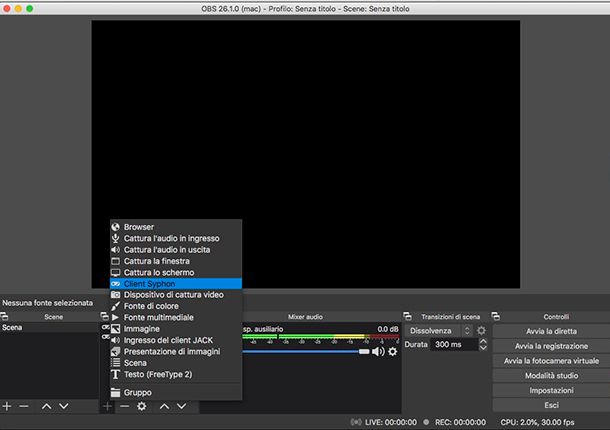Select Cattura lo schermo source
The height and width of the screenshot is (430, 610).
[x=176, y=272]
